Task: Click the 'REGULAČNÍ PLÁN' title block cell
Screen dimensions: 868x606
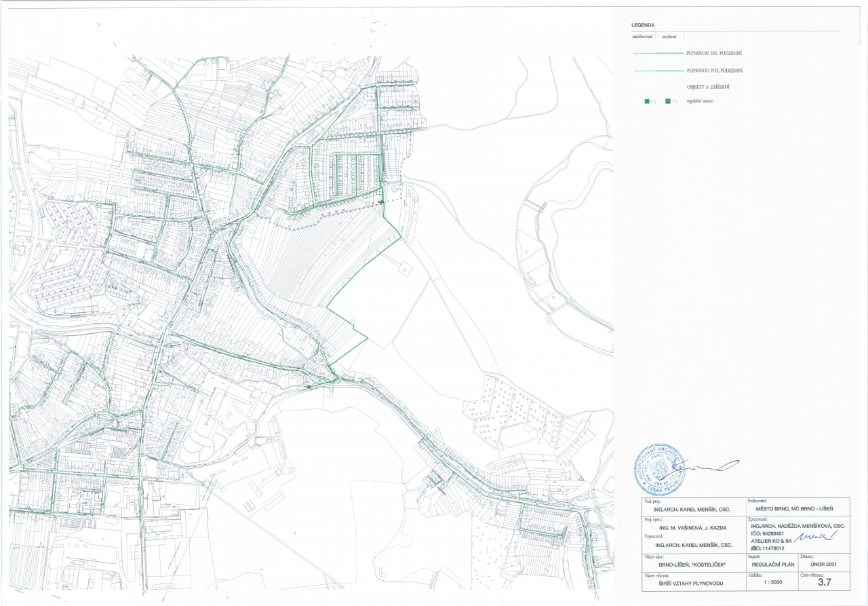Action: 771,563
